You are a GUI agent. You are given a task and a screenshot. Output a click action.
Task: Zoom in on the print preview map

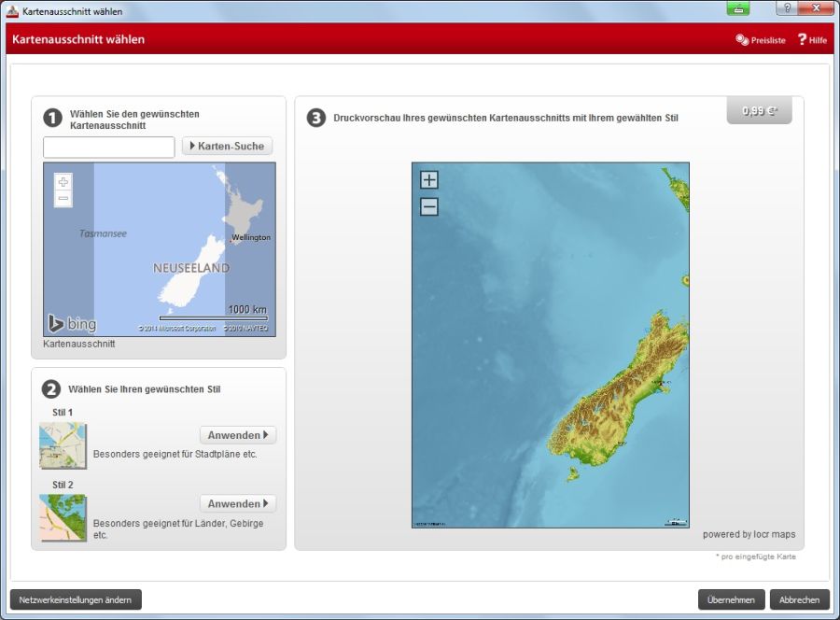[x=428, y=179]
